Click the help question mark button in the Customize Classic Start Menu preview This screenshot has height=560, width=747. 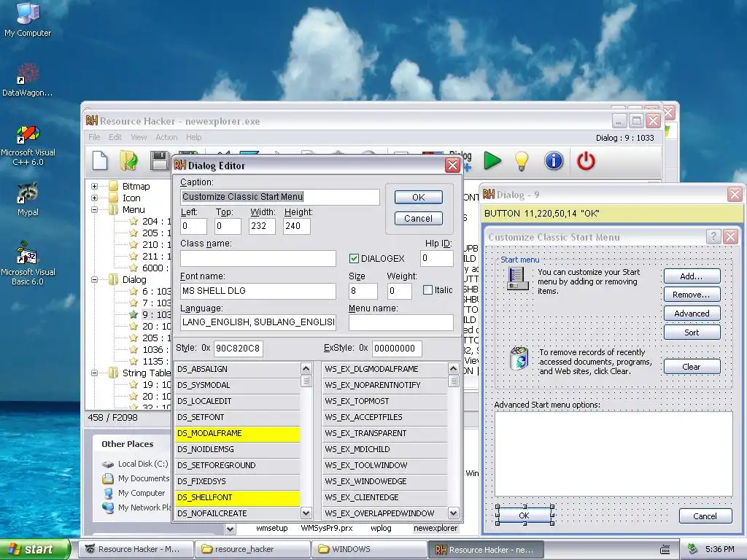[x=713, y=237]
